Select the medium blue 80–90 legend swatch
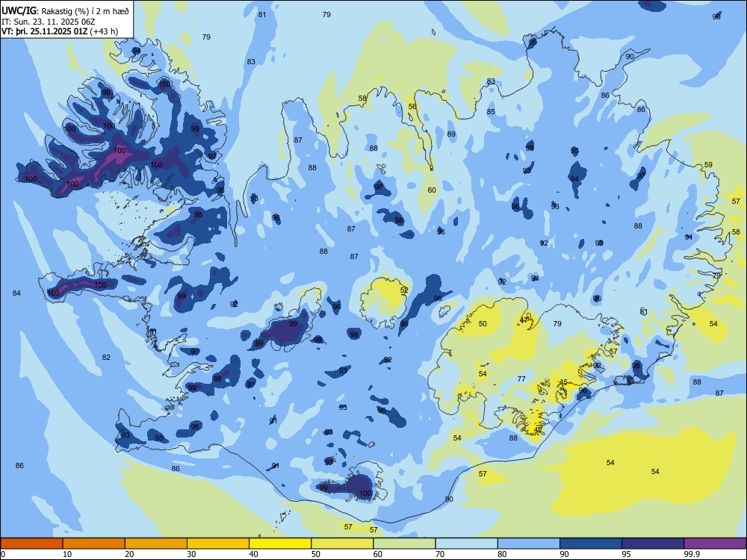Viewport: 747px width, 560px height. point(529,544)
